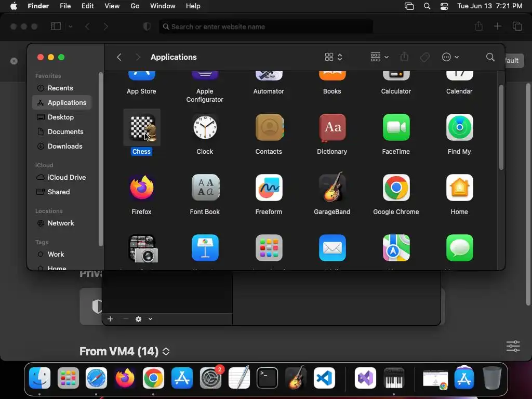This screenshot has height=399, width=532.
Task: Open Control Center in menu bar
Action: 444,6
